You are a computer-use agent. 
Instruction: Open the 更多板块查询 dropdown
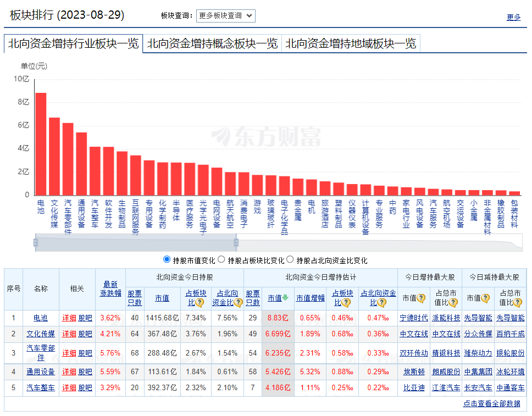tap(225, 15)
